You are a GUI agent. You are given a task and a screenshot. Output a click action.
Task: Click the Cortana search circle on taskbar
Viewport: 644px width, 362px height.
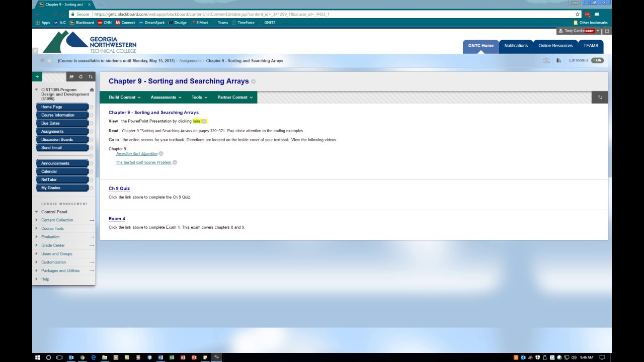[48, 357]
